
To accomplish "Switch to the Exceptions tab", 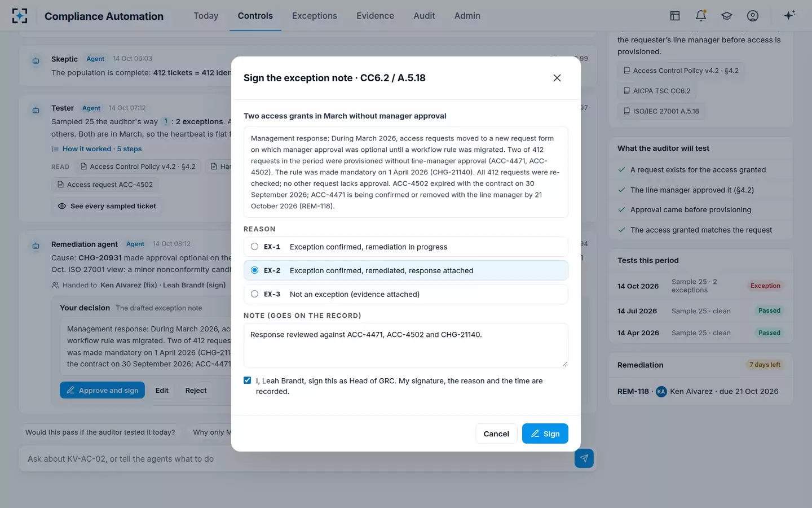I will point(315,16).
